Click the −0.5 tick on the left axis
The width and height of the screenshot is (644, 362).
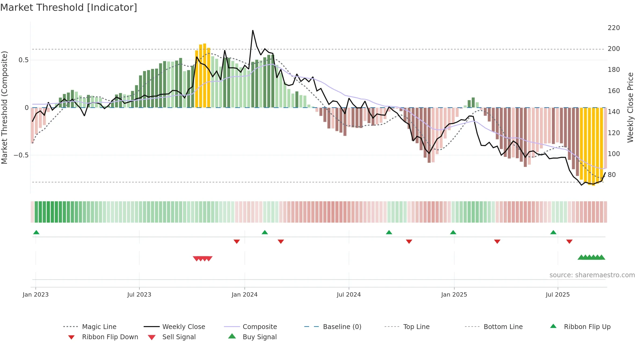(21, 155)
